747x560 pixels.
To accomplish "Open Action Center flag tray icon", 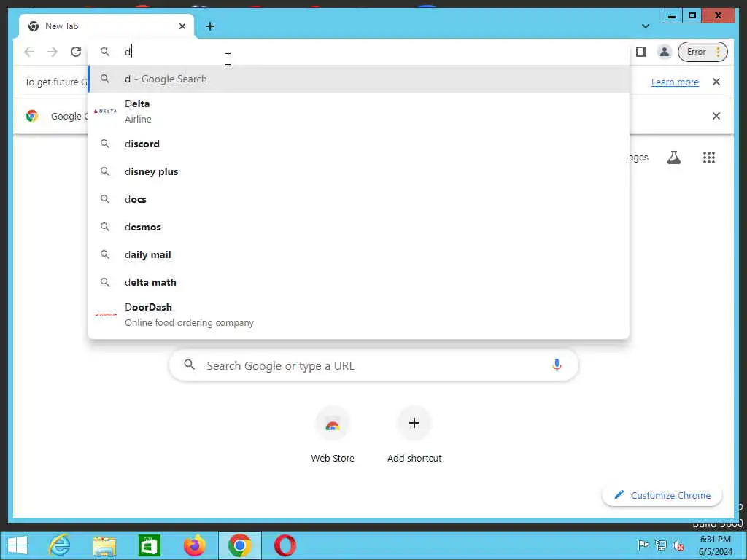I will tap(643, 545).
